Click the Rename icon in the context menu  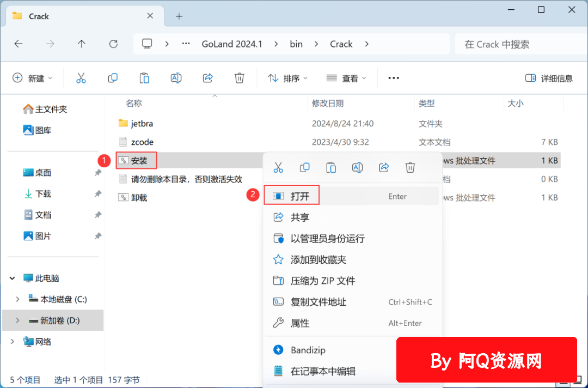click(357, 167)
